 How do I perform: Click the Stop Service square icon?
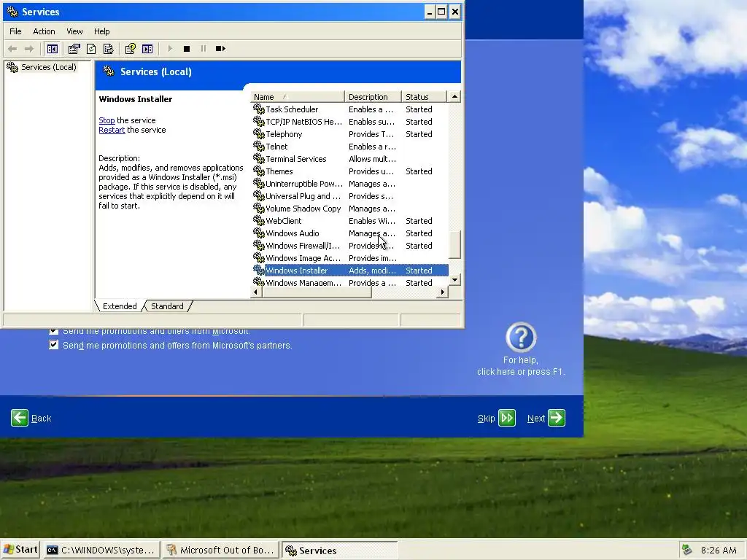[187, 49]
